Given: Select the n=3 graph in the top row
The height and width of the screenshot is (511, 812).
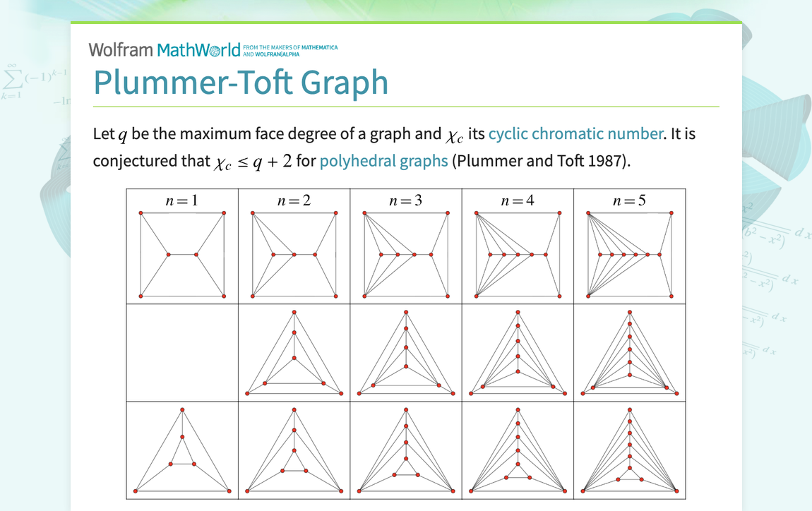Looking at the screenshot, I should [x=405, y=253].
